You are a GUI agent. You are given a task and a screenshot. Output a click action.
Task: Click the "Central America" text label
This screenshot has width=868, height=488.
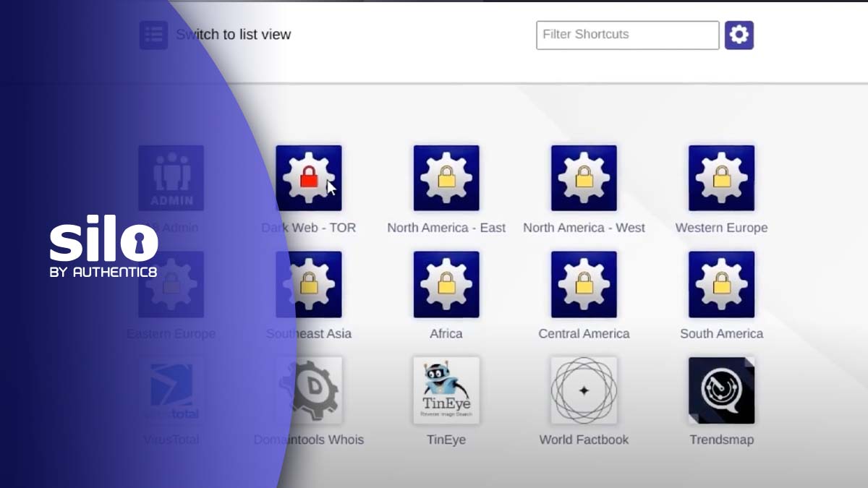pos(584,333)
